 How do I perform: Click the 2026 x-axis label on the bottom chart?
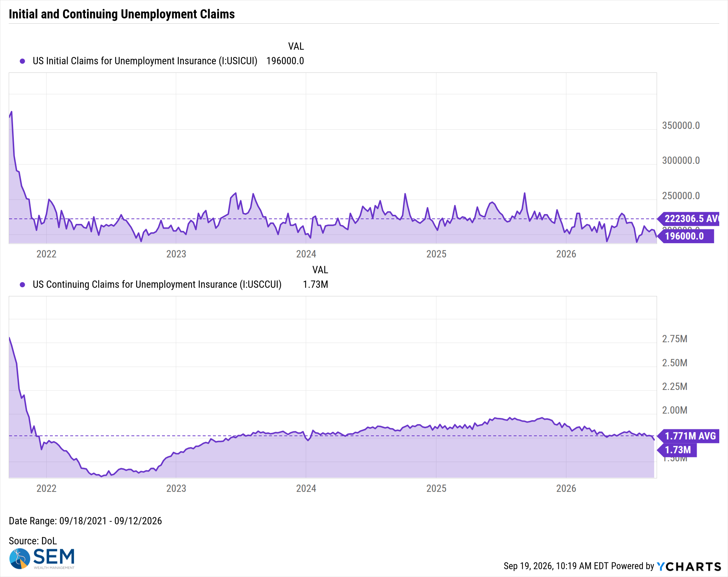click(x=566, y=489)
